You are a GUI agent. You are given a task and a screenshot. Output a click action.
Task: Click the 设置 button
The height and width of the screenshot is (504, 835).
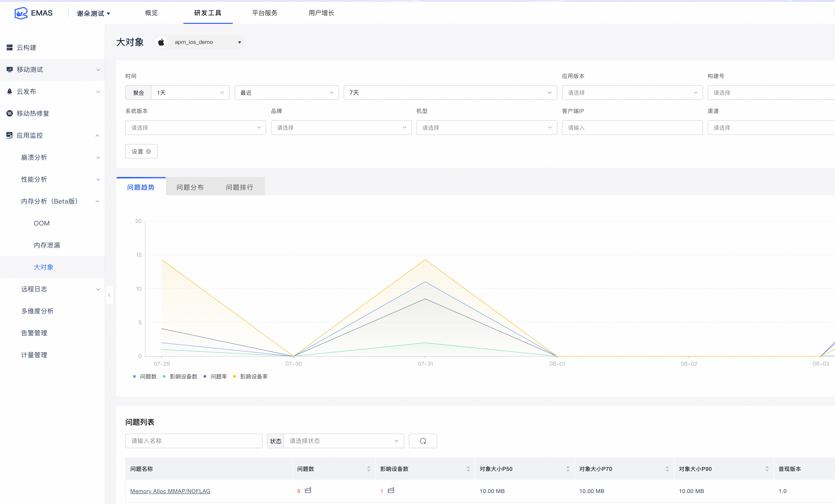coord(141,151)
